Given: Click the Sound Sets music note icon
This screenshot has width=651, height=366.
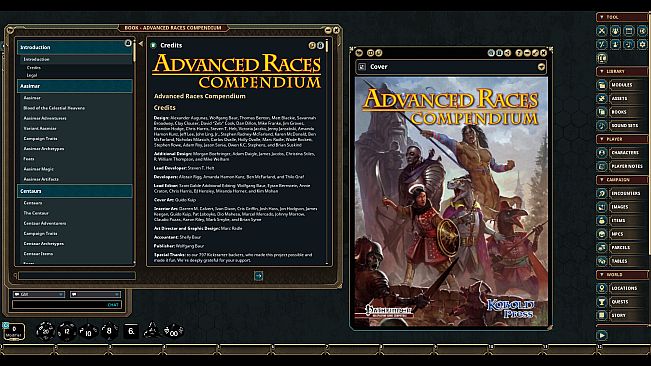Looking at the screenshot, I should tap(602, 125).
